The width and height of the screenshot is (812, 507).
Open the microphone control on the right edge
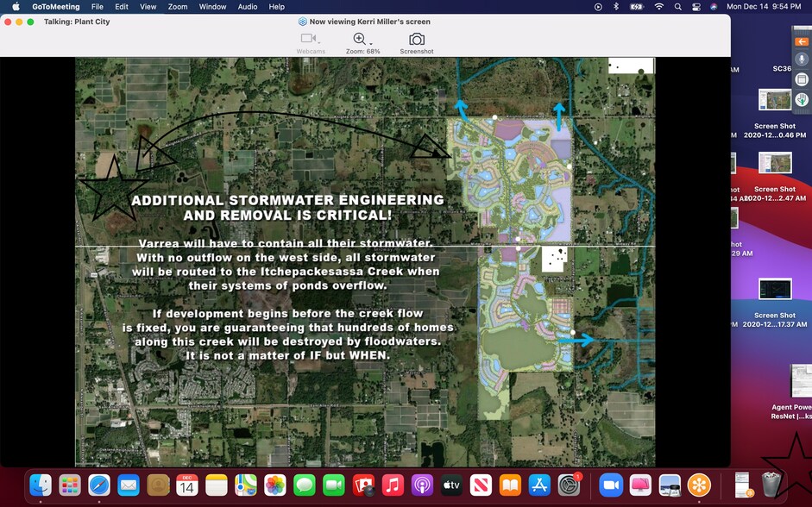tap(802, 59)
